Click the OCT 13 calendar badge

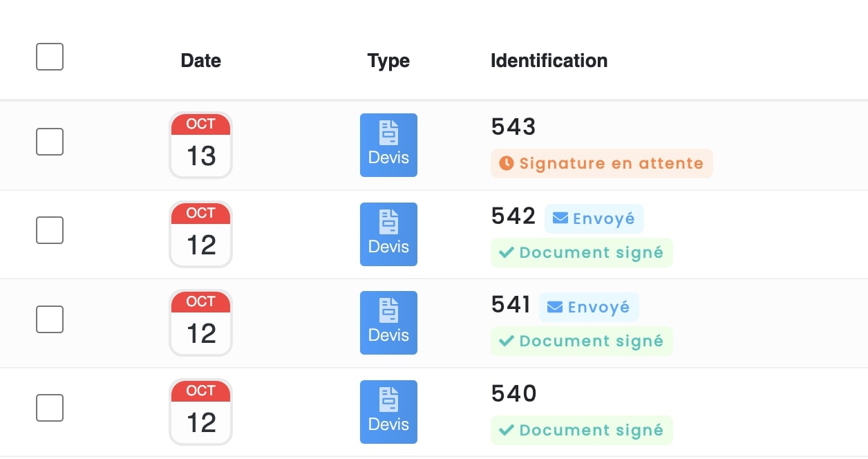pos(200,144)
